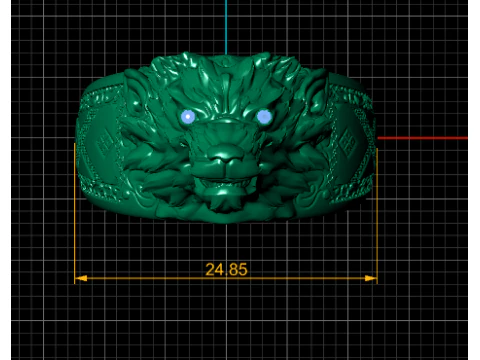Select the lion's right blue gemstone eye

pos(264,117)
